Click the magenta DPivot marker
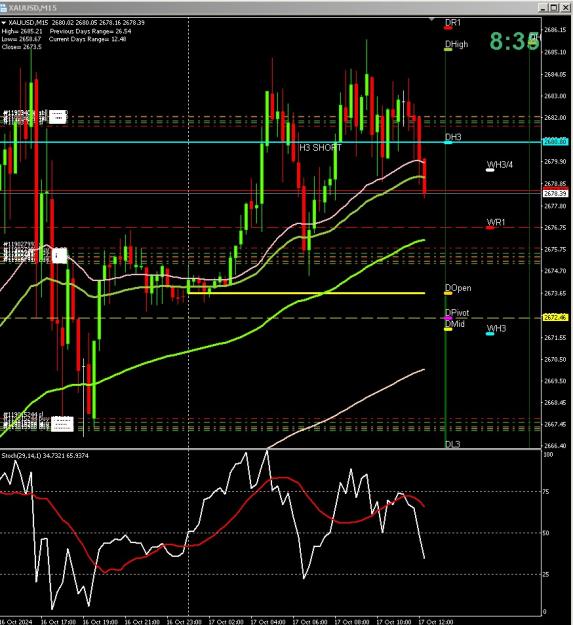Screen dimensions: 573x625 coord(448,318)
